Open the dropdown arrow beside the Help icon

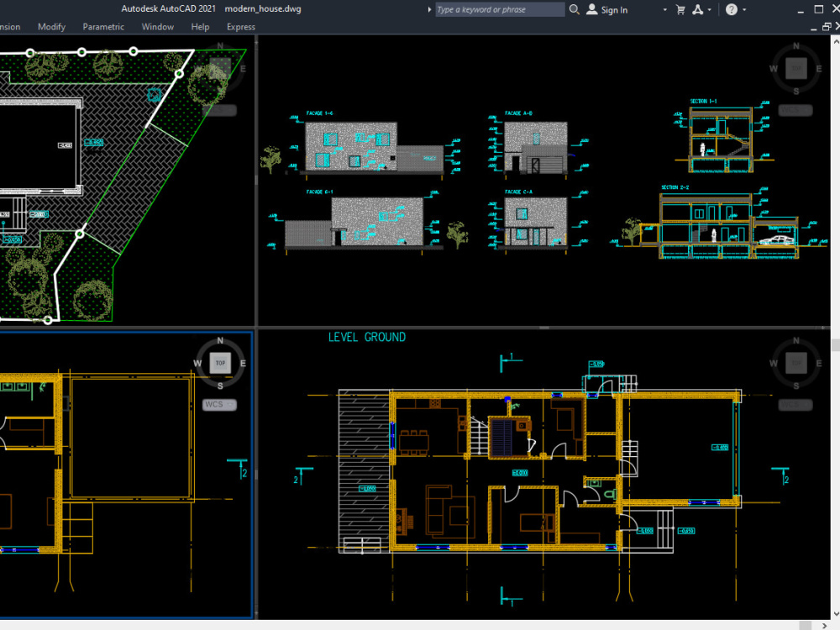tap(743, 9)
